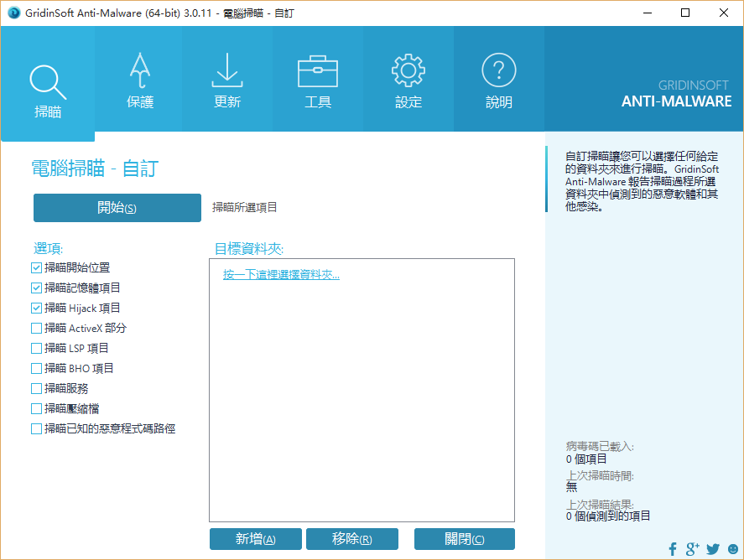This screenshot has width=744, height=560.
Task: Open the 說明 (Help) question-mark tab
Action: (499, 79)
